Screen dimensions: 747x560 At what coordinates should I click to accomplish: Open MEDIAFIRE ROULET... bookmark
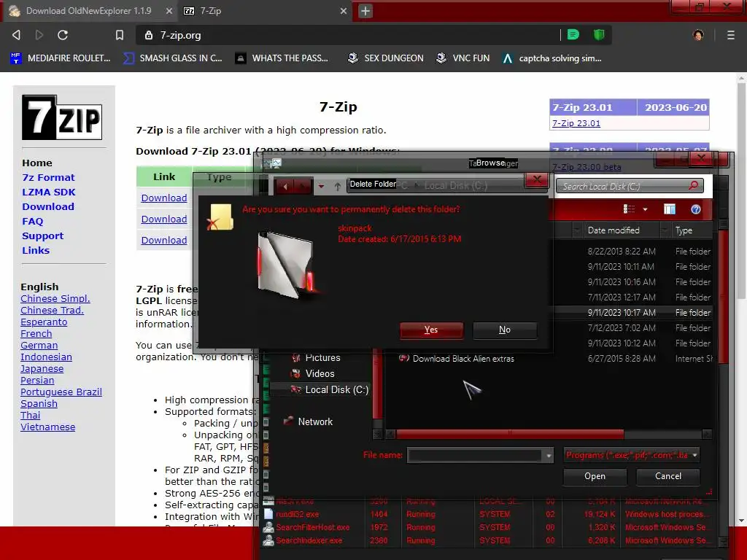pos(60,58)
